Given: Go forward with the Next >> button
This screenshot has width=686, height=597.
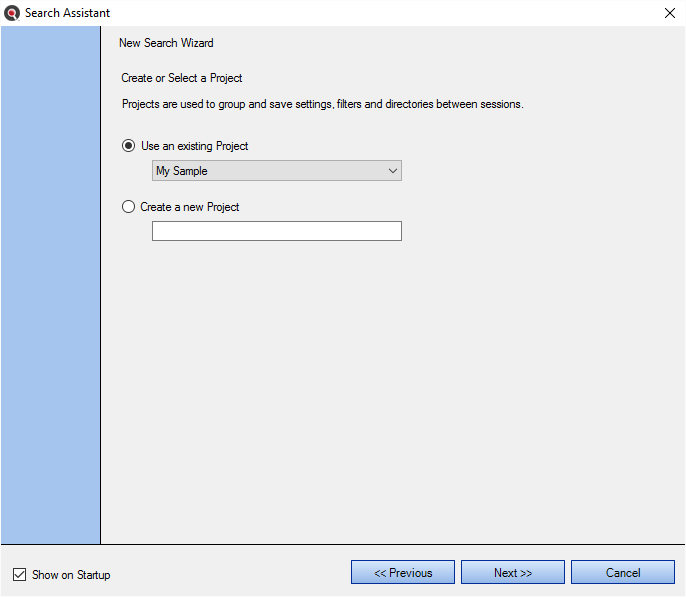Looking at the screenshot, I should (x=512, y=572).
